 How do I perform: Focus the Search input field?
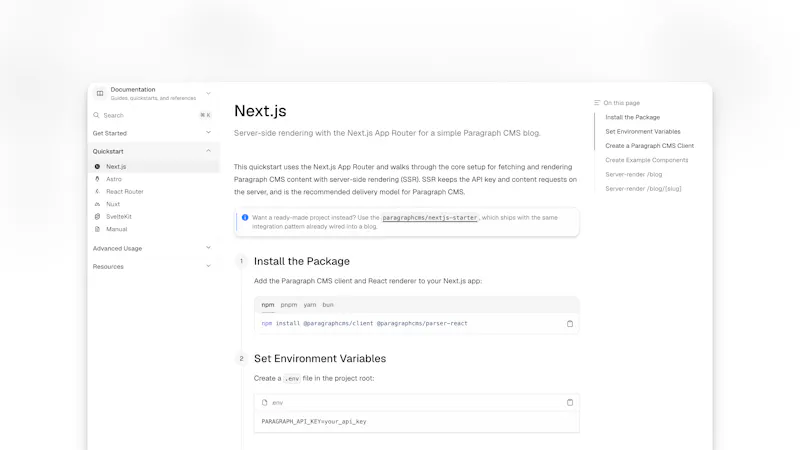point(152,115)
